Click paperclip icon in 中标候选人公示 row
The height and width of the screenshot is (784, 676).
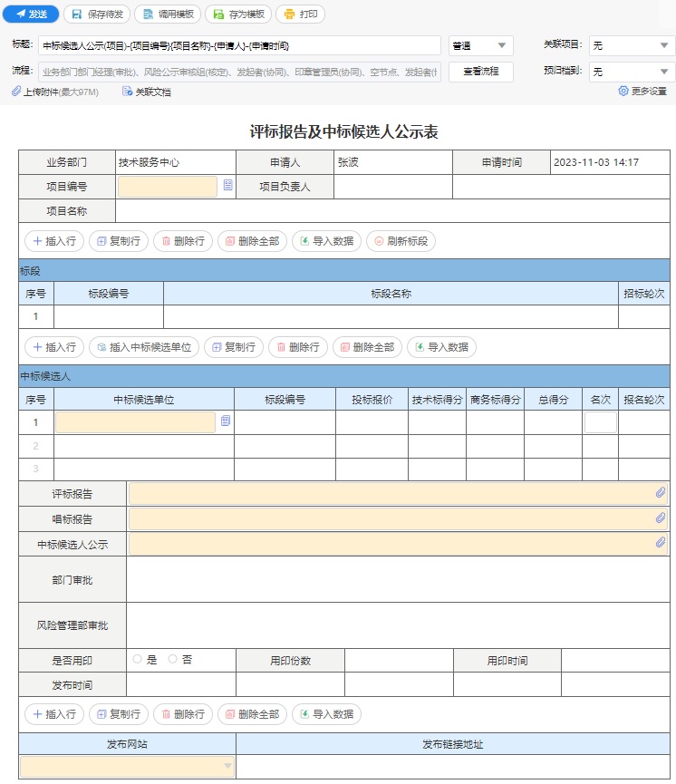pos(661,543)
